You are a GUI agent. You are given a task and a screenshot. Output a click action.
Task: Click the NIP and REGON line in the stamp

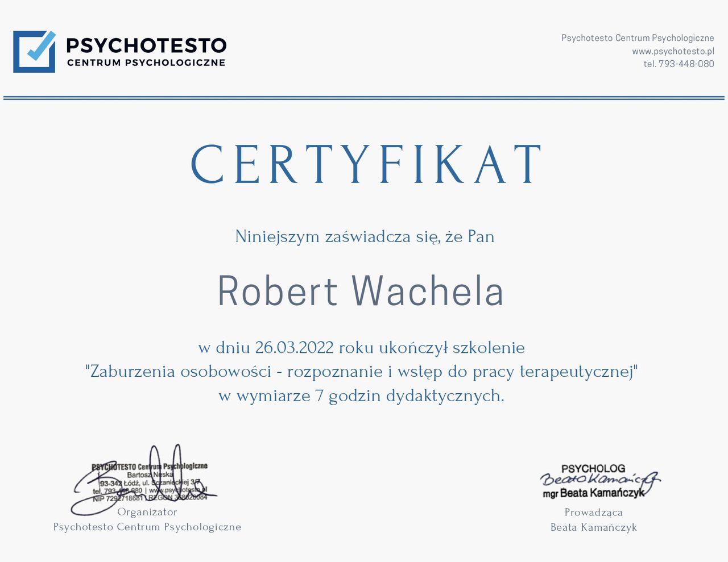(x=150, y=498)
